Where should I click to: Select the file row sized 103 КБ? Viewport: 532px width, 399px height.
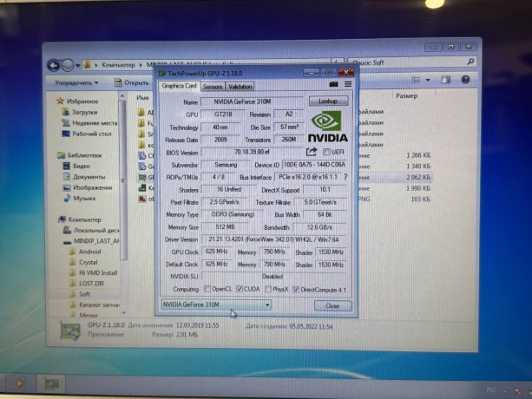[x=285, y=199]
